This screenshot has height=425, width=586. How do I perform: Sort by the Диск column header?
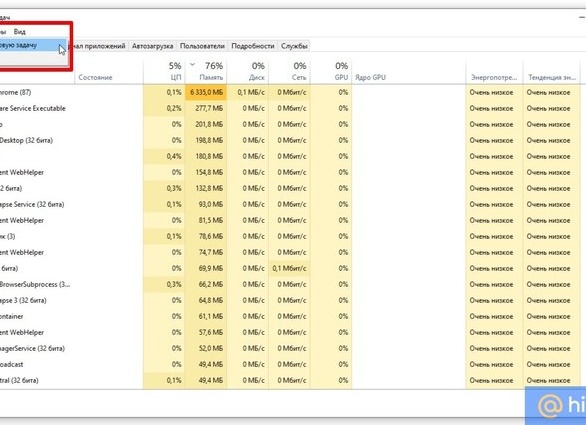click(247, 71)
